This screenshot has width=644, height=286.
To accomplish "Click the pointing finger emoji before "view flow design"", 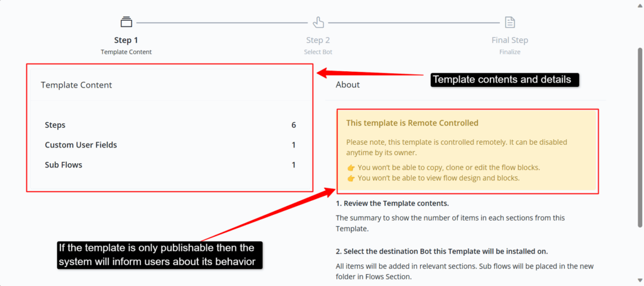I will (351, 178).
